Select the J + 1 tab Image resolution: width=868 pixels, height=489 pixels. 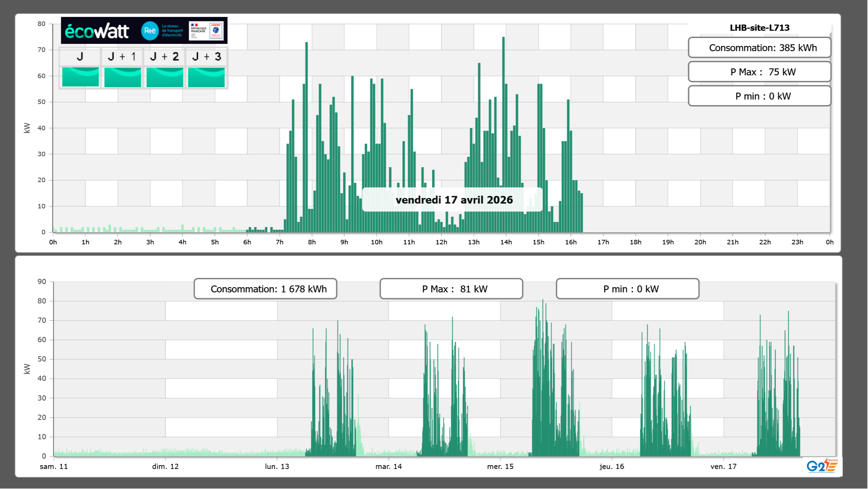click(x=122, y=57)
